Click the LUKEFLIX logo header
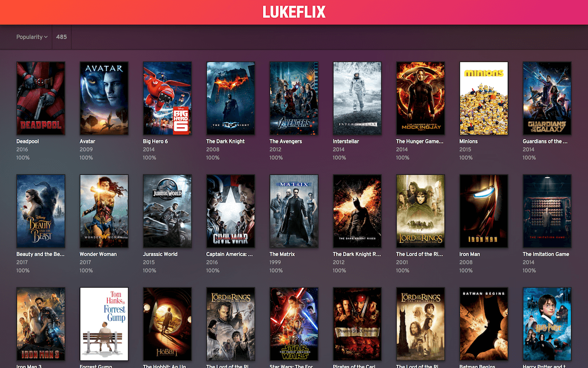The width and height of the screenshot is (588, 368). pyautogui.click(x=294, y=12)
